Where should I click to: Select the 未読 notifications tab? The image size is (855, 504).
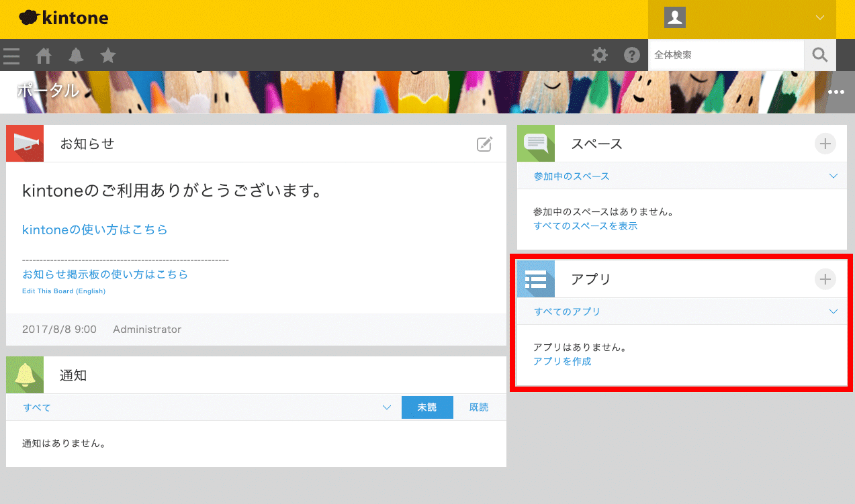click(x=427, y=407)
